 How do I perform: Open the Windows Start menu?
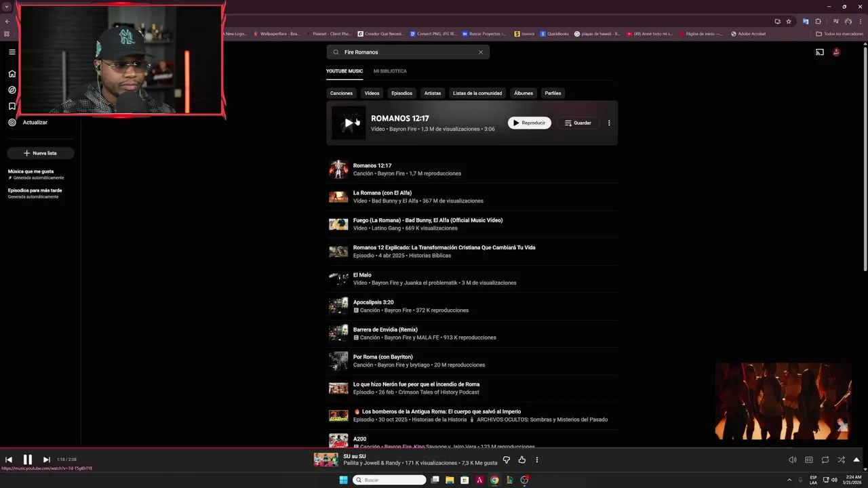(x=343, y=480)
